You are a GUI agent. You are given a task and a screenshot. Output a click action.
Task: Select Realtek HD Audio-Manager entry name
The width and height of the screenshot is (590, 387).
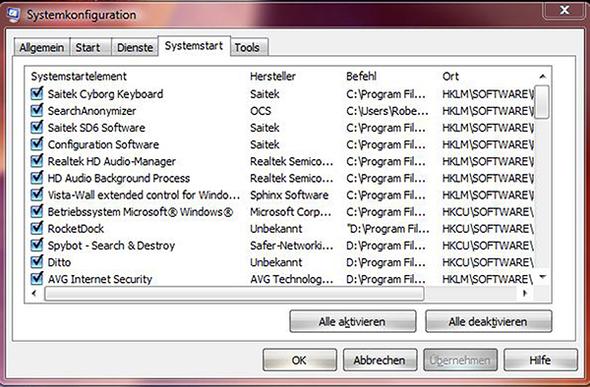point(111,161)
